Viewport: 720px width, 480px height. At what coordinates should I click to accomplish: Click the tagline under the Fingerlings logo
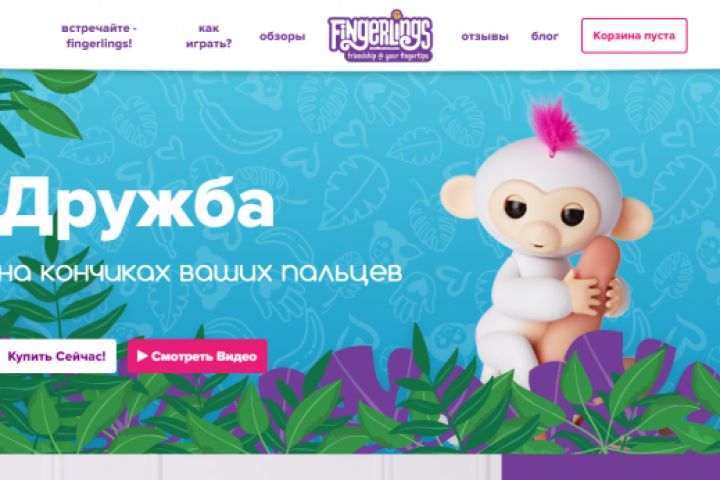[x=388, y=56]
